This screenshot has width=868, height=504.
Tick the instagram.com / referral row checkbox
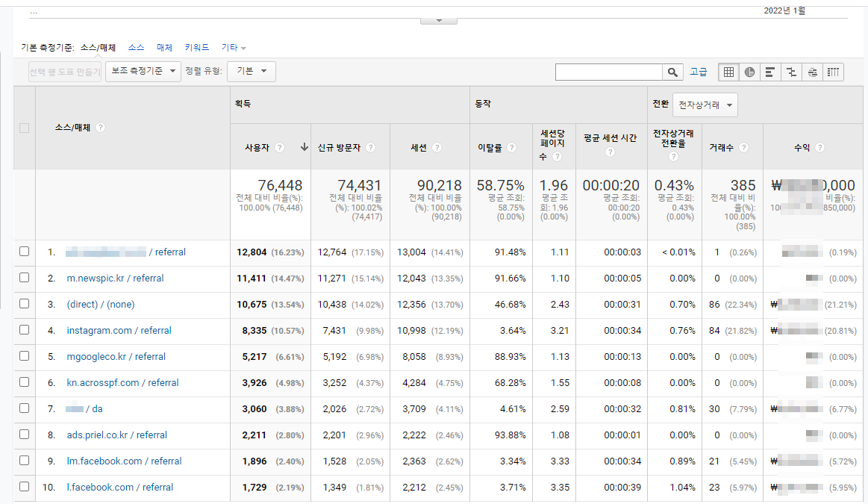[25, 330]
